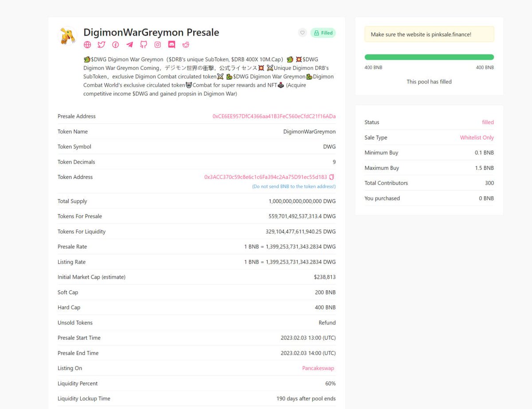Click the green Filled status badge
This screenshot has width=532, height=409.
click(x=323, y=33)
